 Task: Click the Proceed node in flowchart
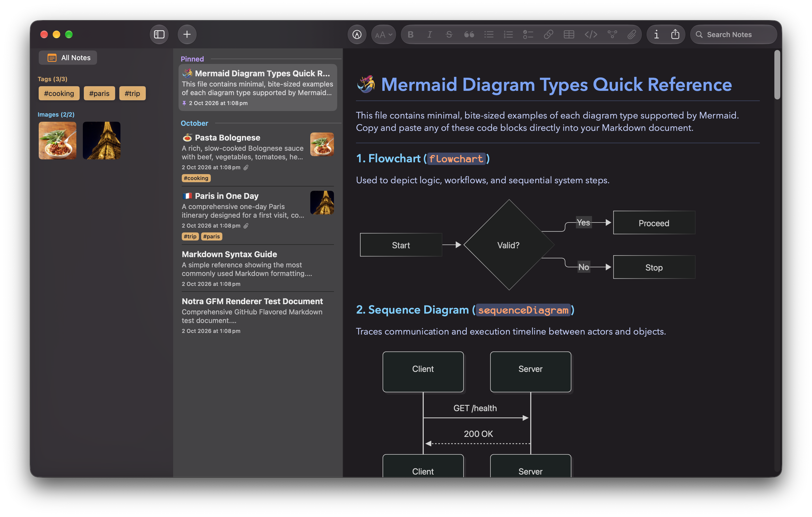pos(654,223)
